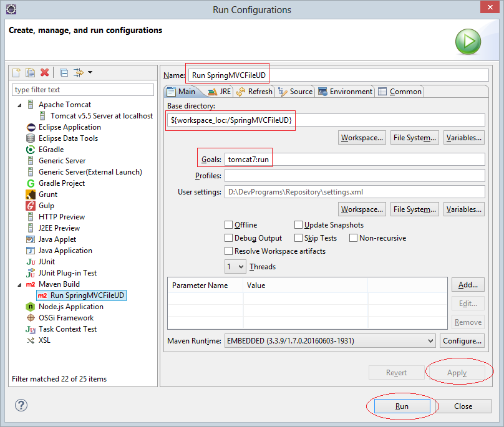Toggle the Offline checkbox
The height and width of the screenshot is (427, 504).
click(x=228, y=224)
